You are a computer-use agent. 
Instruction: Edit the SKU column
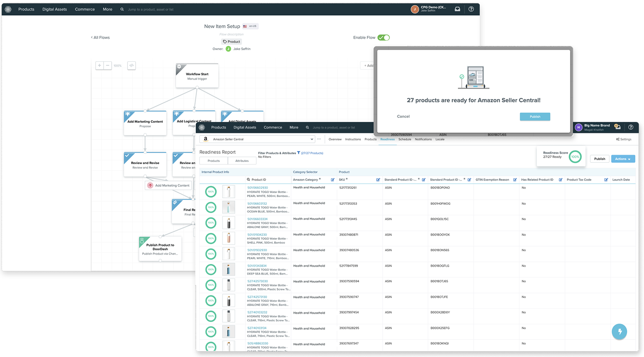tap(378, 180)
